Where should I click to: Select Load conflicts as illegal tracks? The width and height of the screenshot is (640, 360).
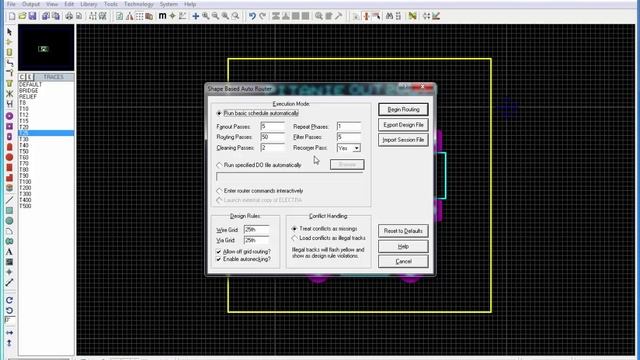[x=329, y=238]
